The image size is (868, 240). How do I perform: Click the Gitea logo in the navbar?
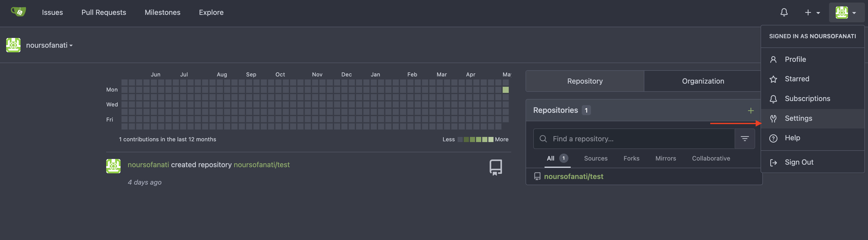[18, 13]
